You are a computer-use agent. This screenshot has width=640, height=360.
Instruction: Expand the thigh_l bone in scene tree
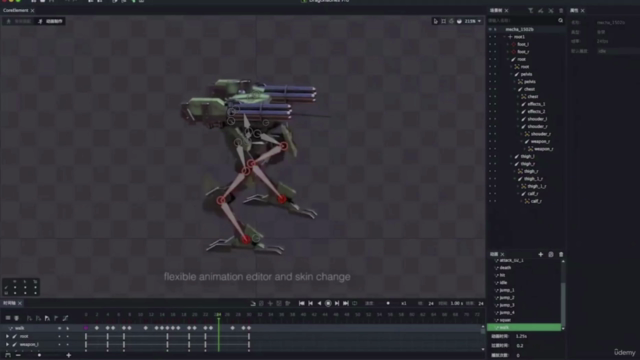tap(511, 156)
